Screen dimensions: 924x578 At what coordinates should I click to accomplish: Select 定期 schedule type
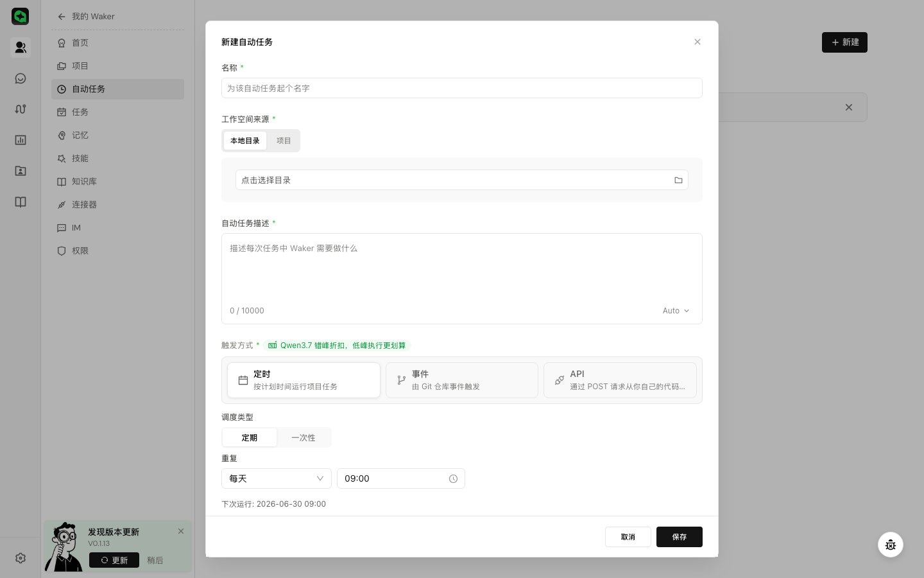[250, 438]
